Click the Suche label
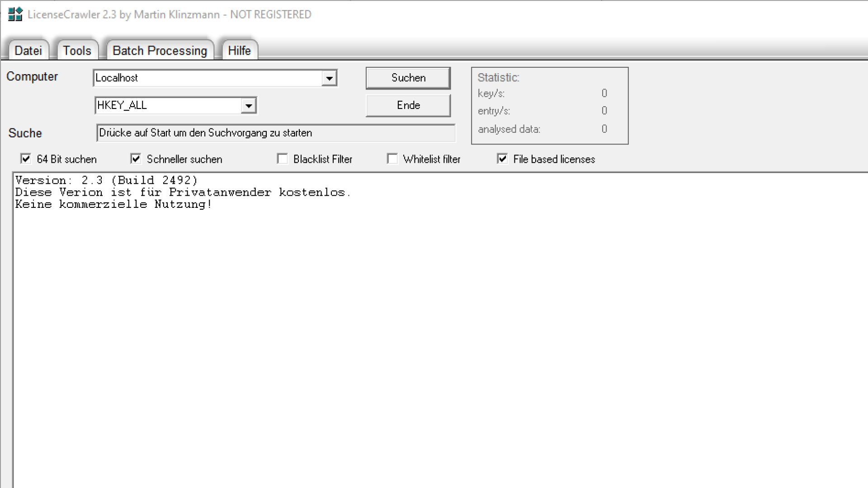The image size is (868, 488). click(25, 133)
